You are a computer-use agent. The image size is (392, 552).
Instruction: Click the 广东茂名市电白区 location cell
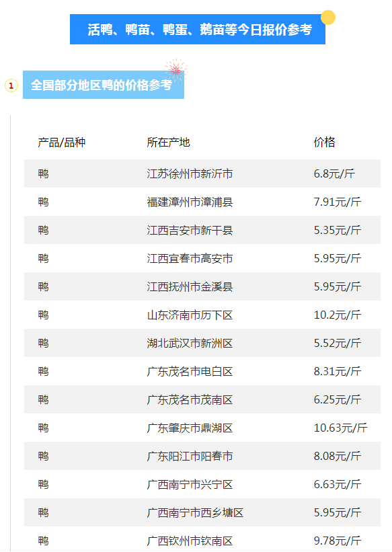point(190,371)
